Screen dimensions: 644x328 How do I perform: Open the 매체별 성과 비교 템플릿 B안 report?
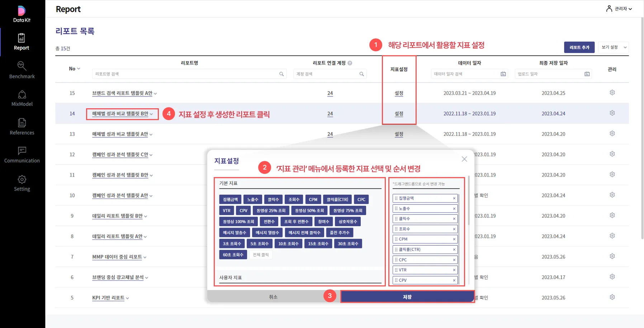tap(120, 114)
